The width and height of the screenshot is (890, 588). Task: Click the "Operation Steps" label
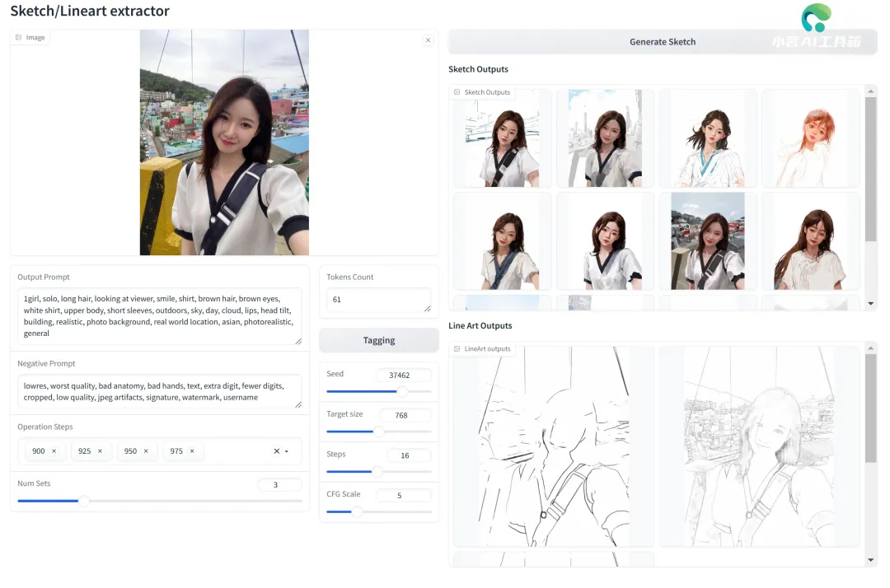click(45, 427)
